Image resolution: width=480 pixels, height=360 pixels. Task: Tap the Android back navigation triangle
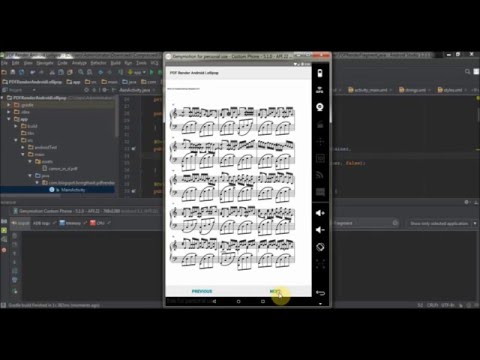214,301
